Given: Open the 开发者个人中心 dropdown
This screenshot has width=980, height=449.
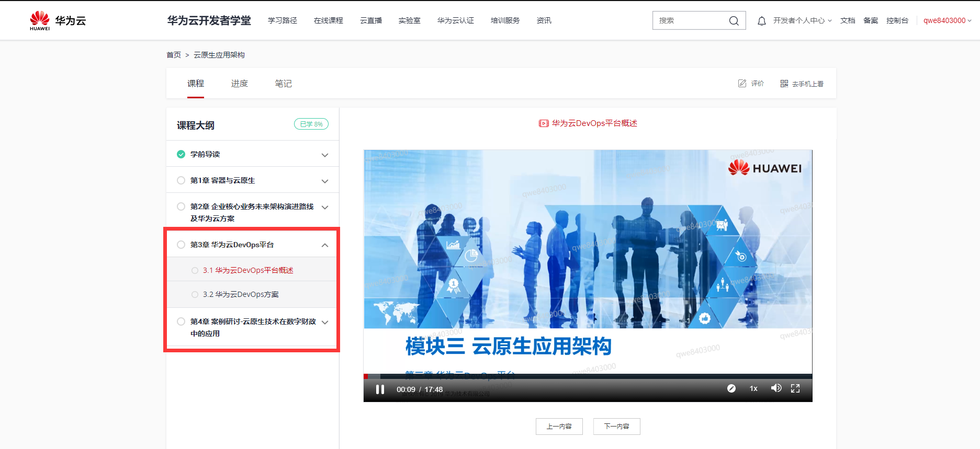Looking at the screenshot, I should tap(802, 21).
